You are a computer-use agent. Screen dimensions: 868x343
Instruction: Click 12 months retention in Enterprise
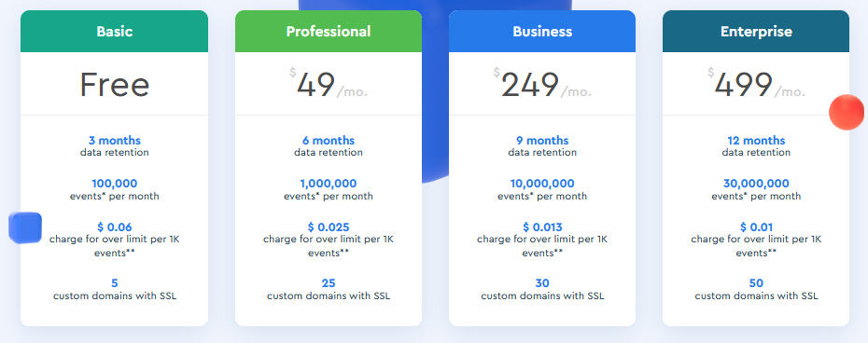(756, 146)
